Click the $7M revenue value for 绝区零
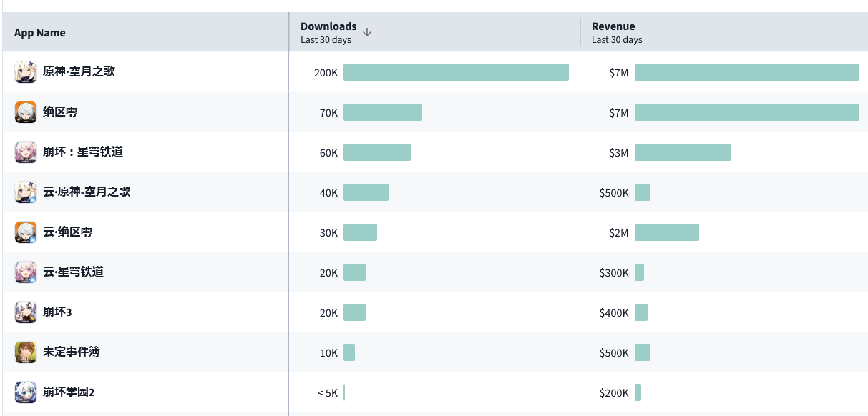868x416 pixels. [619, 113]
